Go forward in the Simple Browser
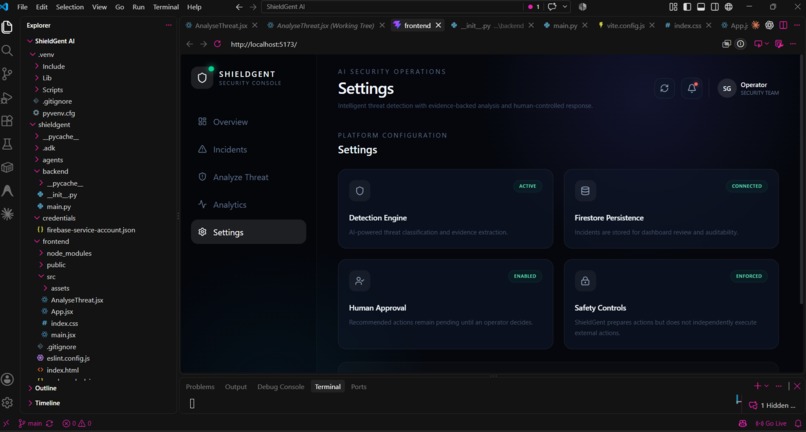 [x=204, y=44]
